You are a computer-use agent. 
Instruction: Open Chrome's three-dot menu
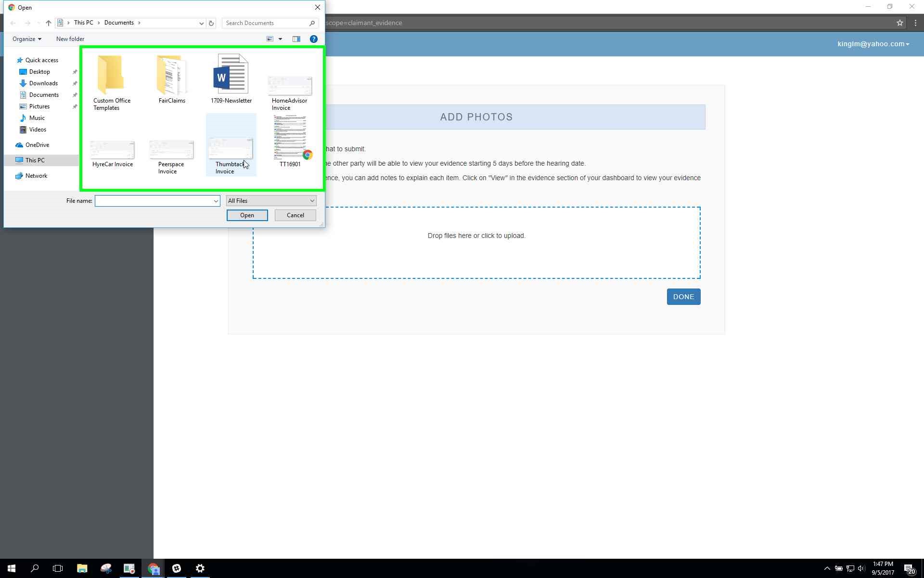click(x=915, y=23)
